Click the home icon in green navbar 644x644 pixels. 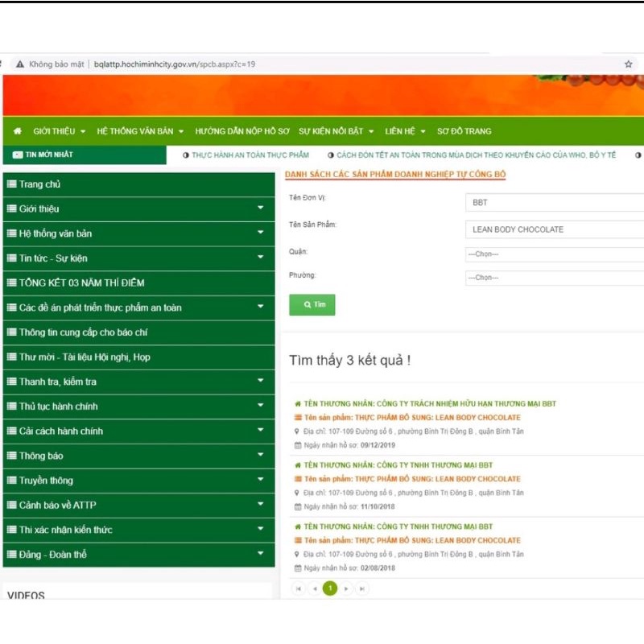point(18,131)
